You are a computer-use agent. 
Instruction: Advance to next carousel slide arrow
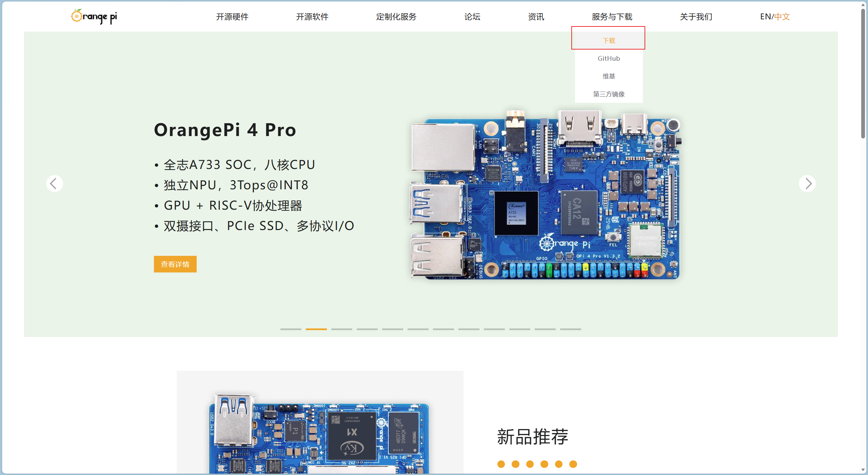point(807,184)
